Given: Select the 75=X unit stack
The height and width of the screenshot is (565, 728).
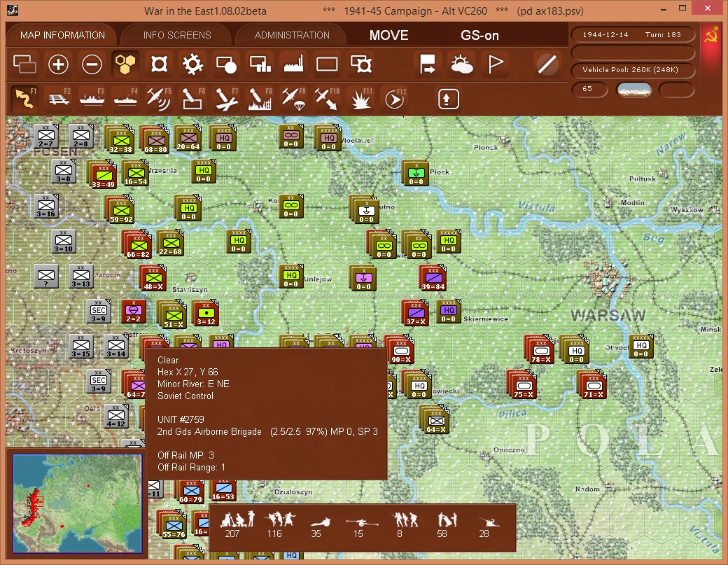Looking at the screenshot, I should tap(523, 384).
